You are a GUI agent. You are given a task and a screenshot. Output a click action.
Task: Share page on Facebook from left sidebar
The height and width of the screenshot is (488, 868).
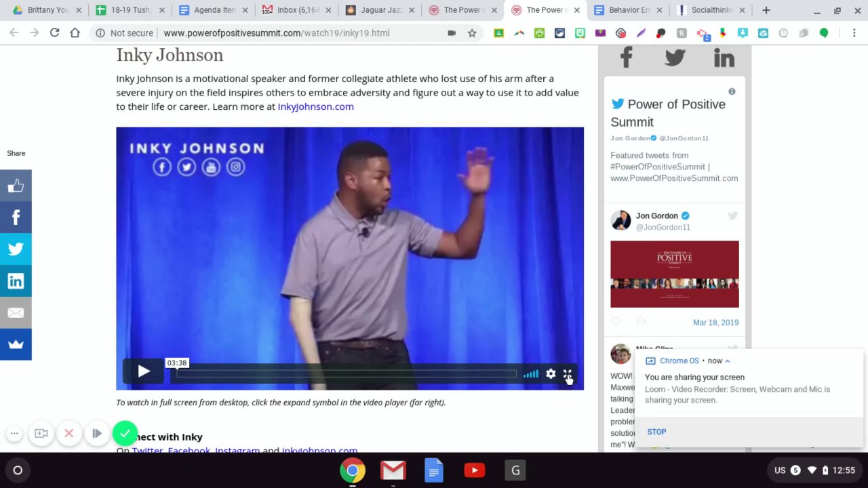point(16,218)
